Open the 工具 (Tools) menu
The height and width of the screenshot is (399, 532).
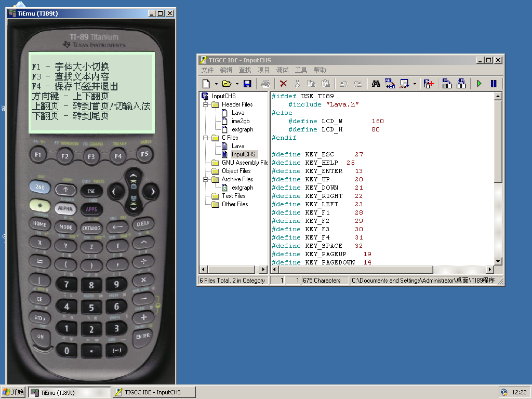click(301, 70)
